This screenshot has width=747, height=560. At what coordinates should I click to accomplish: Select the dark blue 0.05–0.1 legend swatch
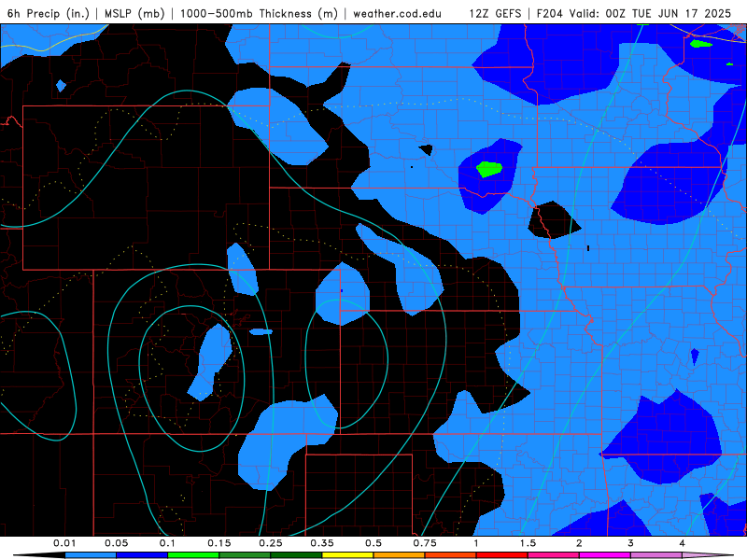click(142, 555)
